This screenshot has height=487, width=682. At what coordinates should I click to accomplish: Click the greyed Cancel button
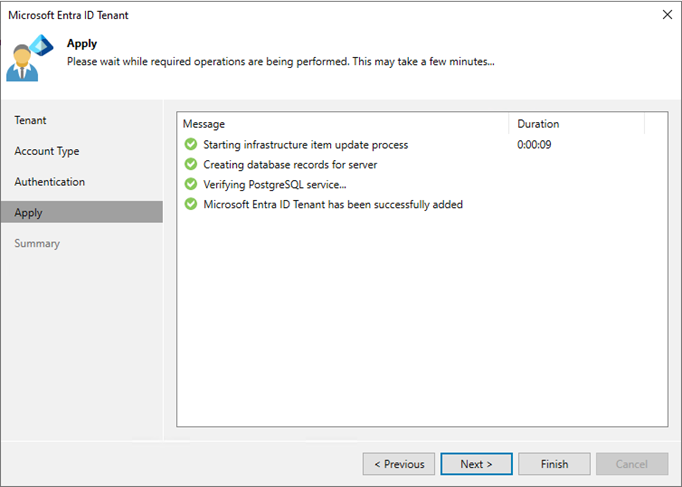click(632, 464)
